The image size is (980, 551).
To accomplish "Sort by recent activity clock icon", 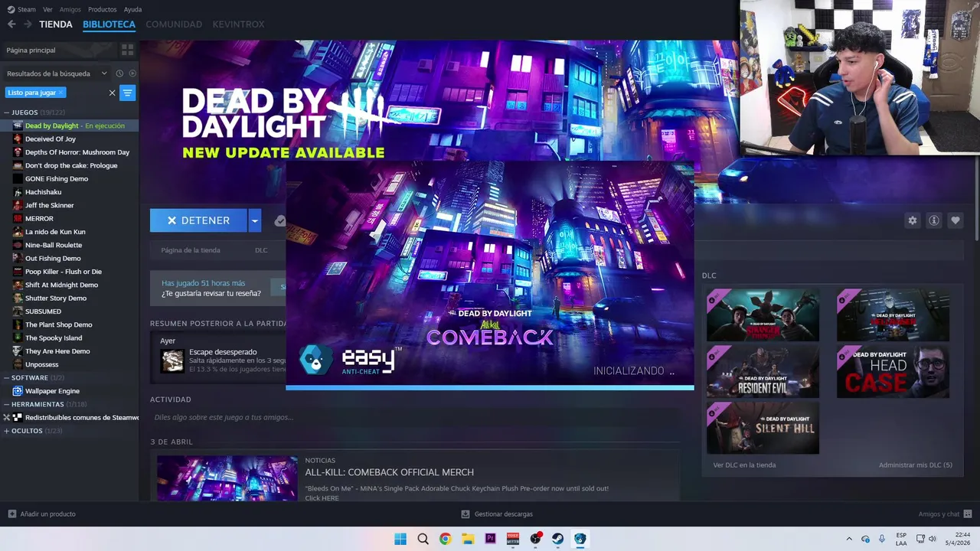I will 119,73.
